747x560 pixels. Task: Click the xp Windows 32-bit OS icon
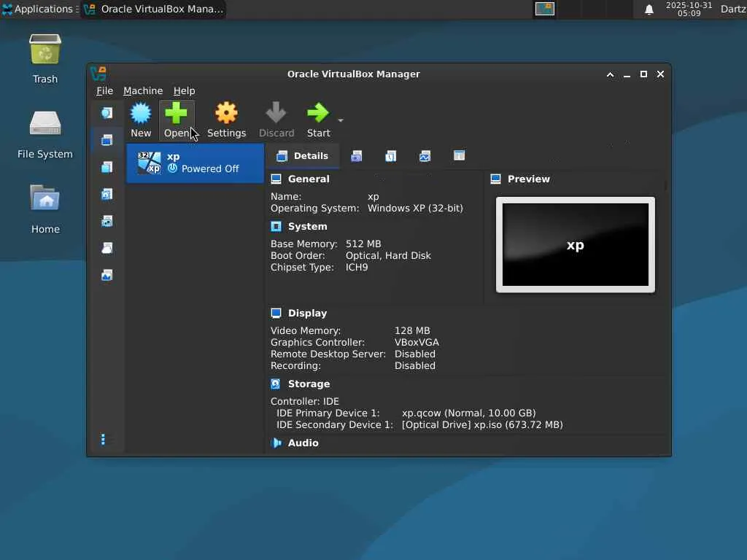click(149, 163)
